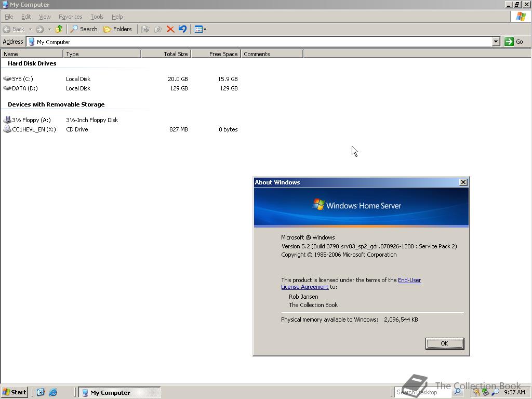Image resolution: width=532 pixels, height=399 pixels.
Task: Click the My Computer title bar icon
Action: [5, 4]
